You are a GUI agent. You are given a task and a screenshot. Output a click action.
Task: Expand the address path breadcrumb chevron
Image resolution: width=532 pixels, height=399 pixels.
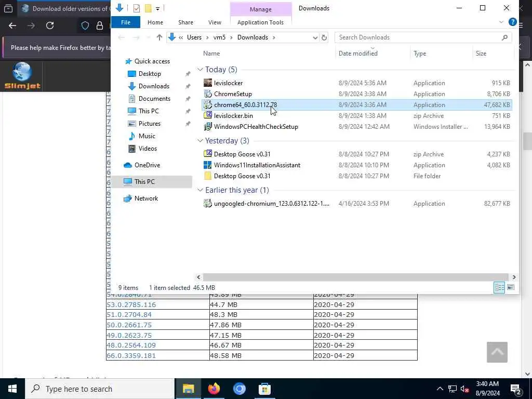(181, 37)
